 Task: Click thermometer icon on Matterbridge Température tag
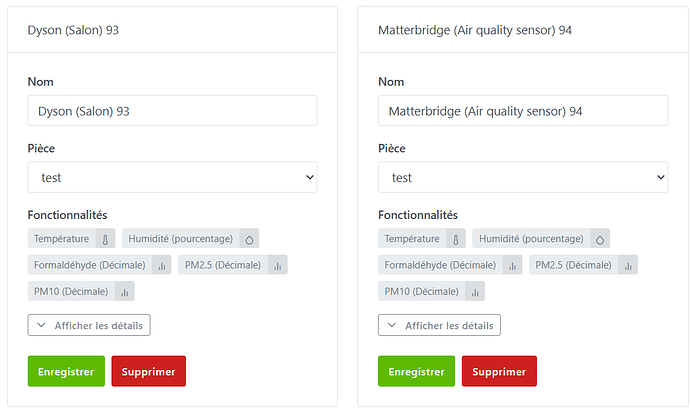pos(456,239)
